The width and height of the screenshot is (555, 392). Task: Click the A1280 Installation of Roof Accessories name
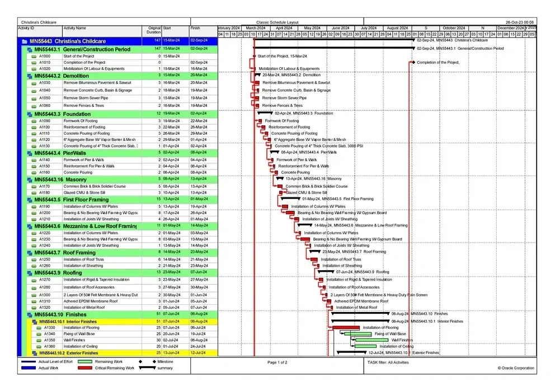pos(89,287)
